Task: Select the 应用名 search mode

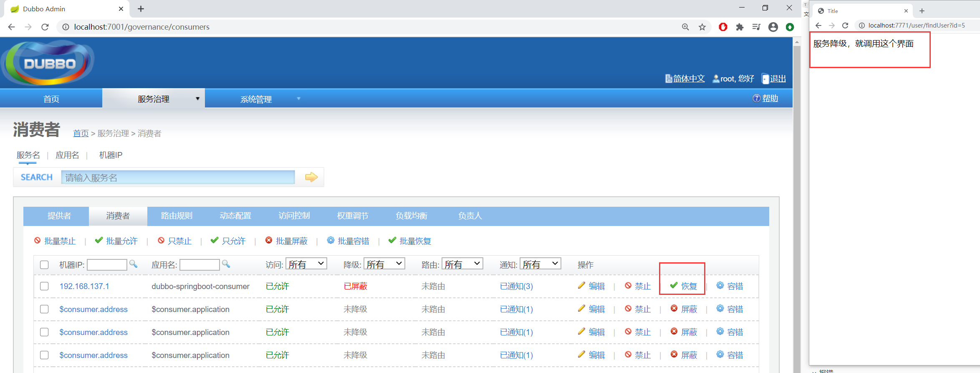Action: [67, 155]
